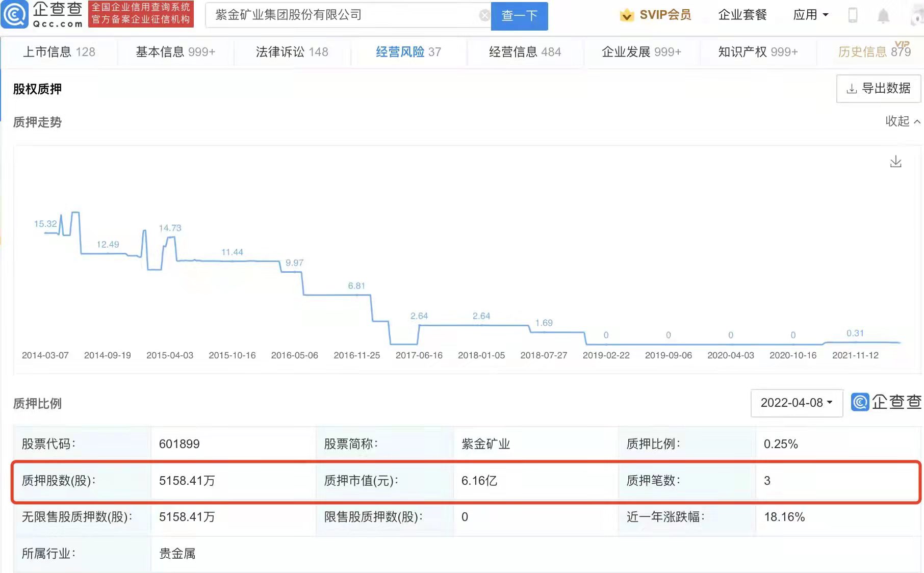Viewport: 924px width, 573px height.
Task: Click axis date 2021-11-12
Action: point(855,355)
